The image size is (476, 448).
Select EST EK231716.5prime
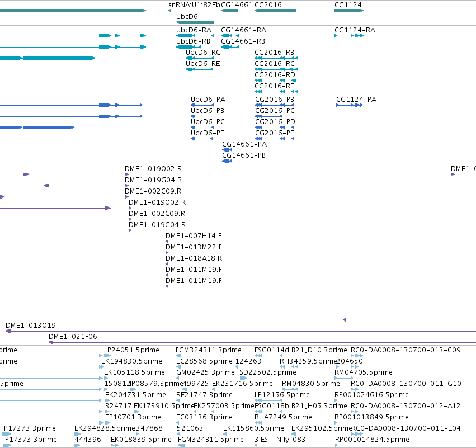point(214,390)
